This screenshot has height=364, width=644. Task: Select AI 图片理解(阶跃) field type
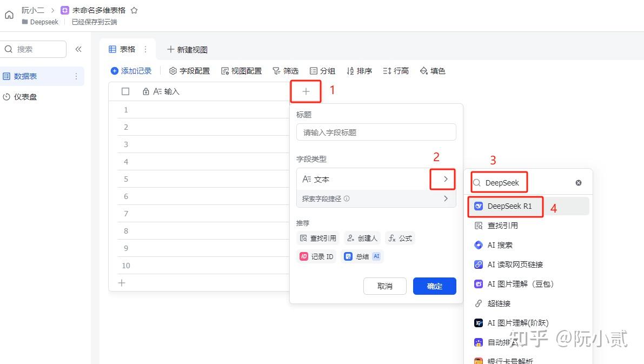click(528, 323)
